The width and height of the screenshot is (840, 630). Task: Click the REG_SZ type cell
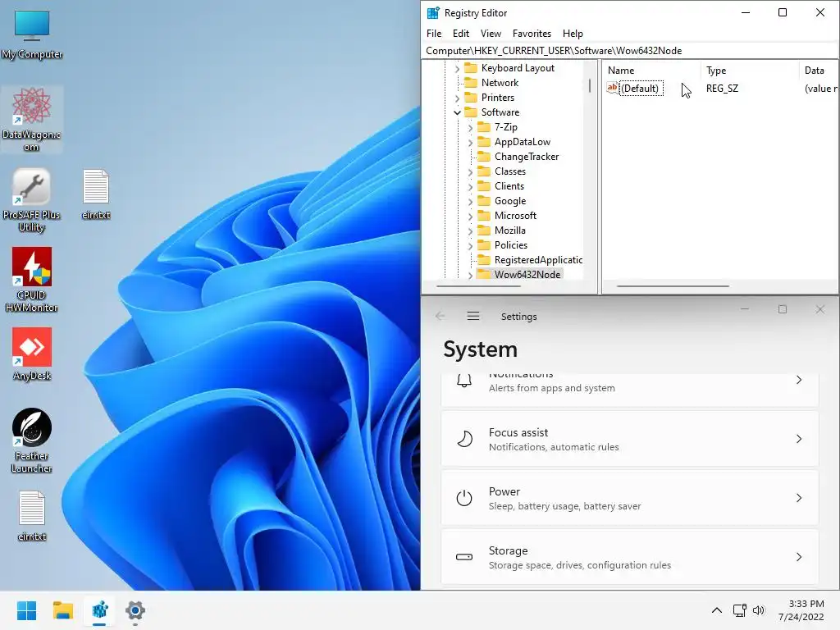(722, 89)
